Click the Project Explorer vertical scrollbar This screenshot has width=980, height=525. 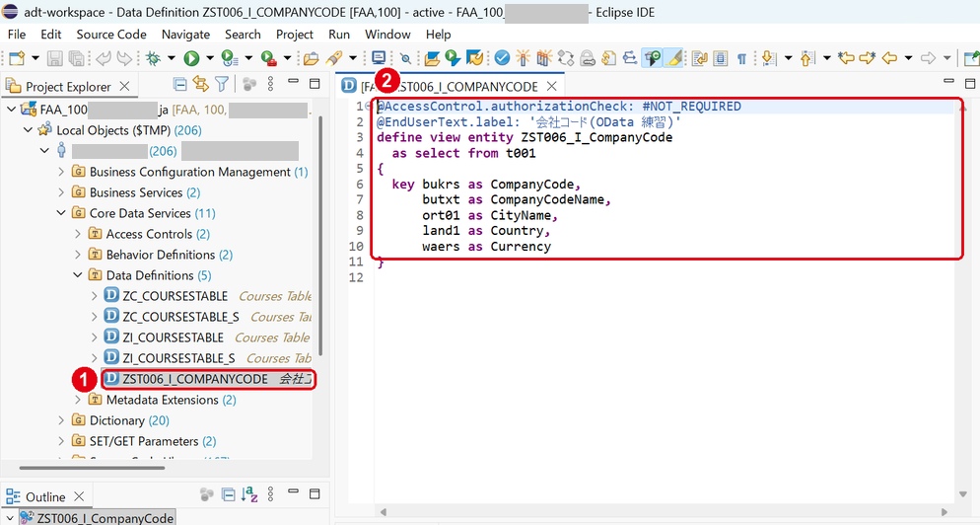click(x=320, y=235)
